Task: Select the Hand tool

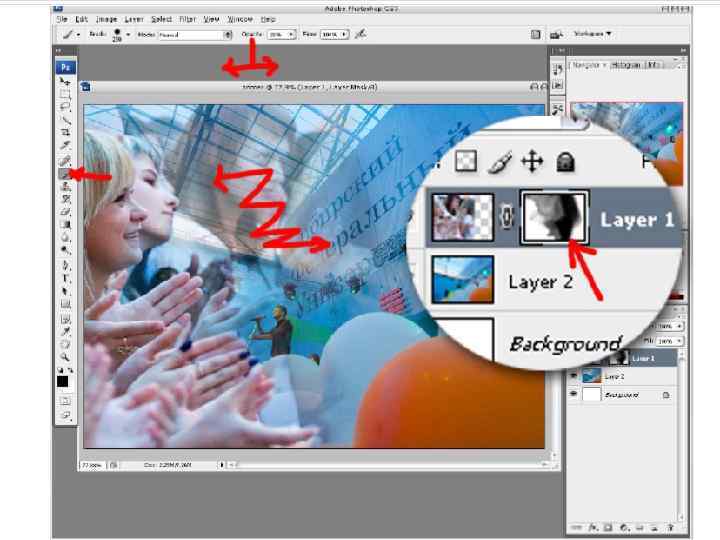Action: click(x=65, y=344)
